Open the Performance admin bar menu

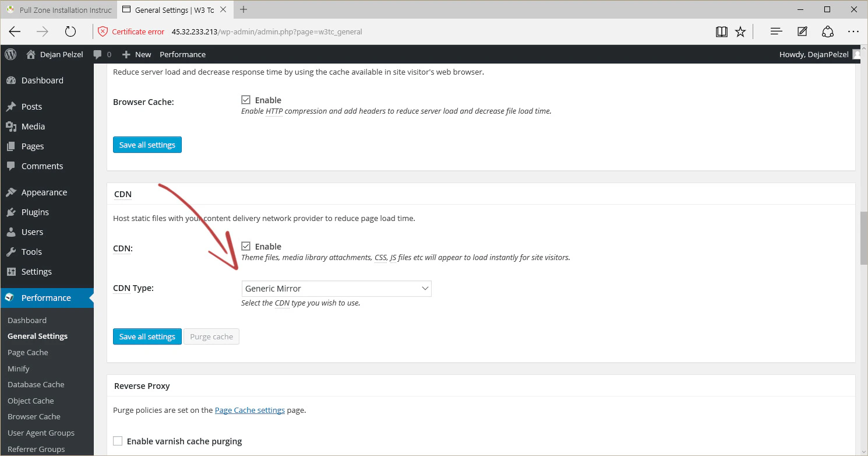182,54
